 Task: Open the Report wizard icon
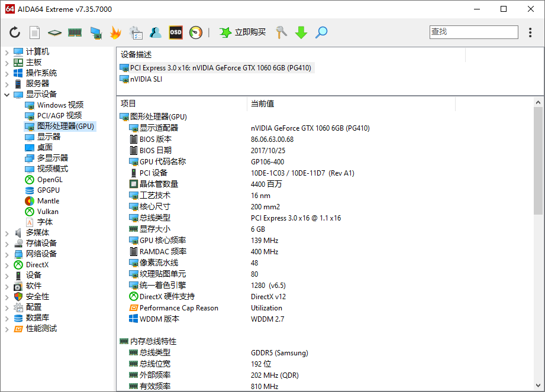(34, 33)
